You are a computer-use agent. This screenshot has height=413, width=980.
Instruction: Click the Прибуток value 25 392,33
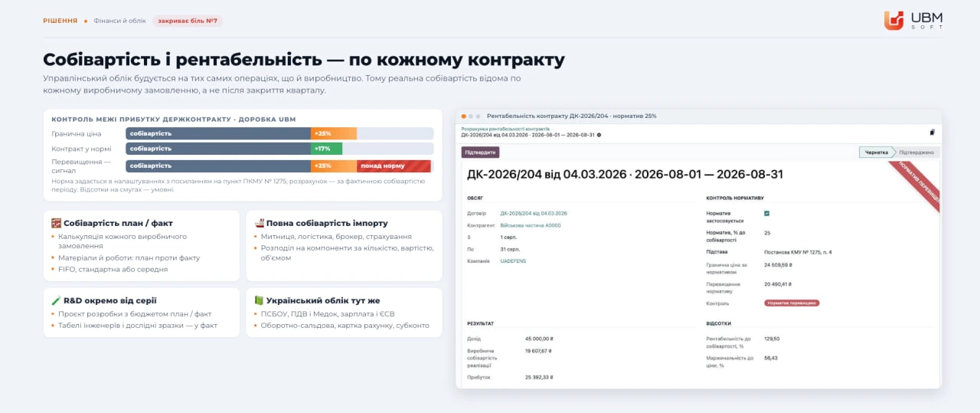pyautogui.click(x=539, y=377)
